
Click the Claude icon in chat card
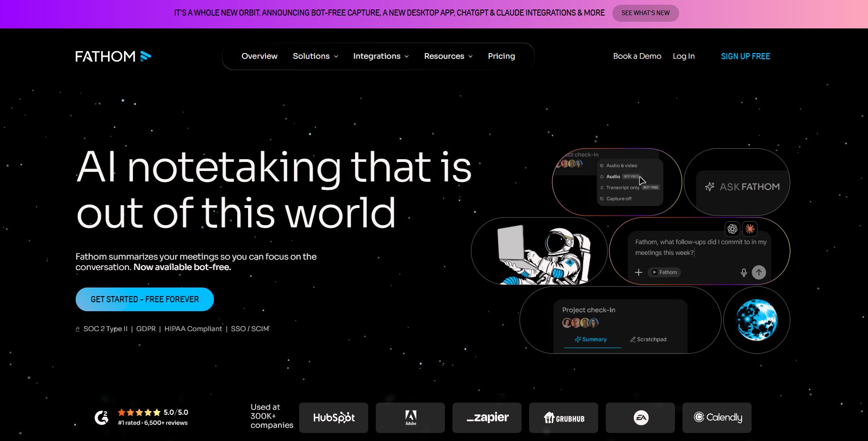pos(750,229)
